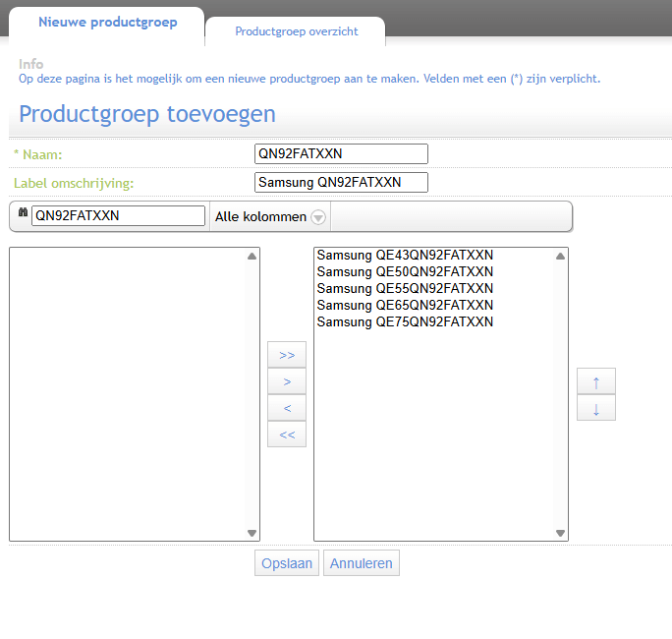The height and width of the screenshot is (639, 672).
Task: Move selected product up with arrow
Action: point(596,381)
